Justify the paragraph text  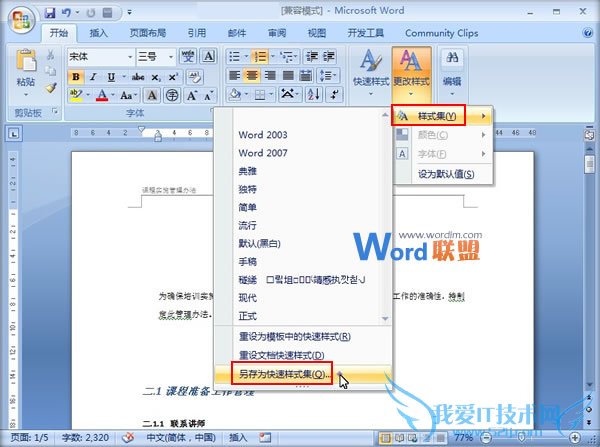[x=288, y=75]
